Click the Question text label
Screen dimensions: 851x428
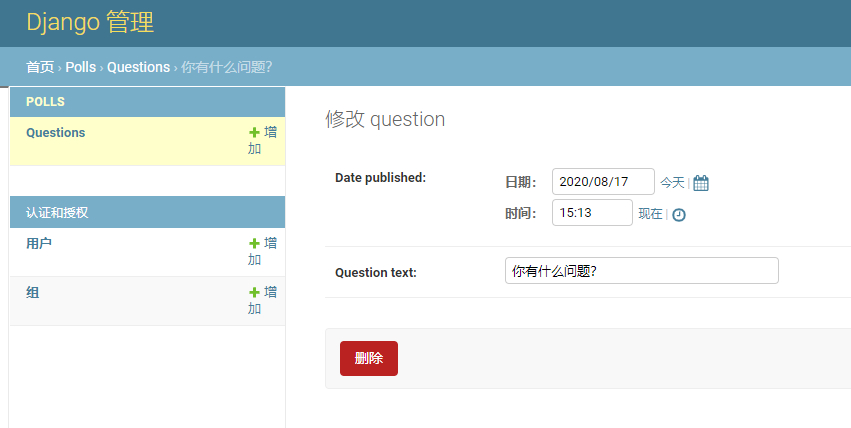coord(376,273)
